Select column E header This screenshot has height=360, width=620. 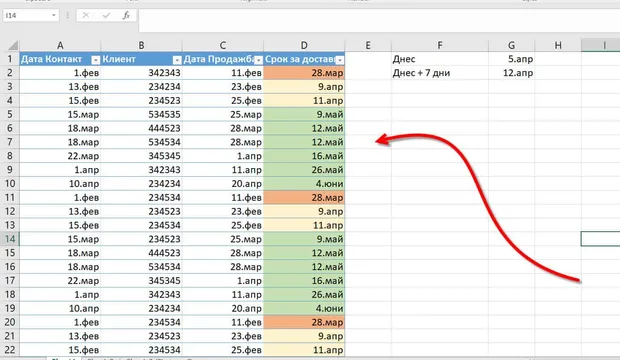click(368, 45)
